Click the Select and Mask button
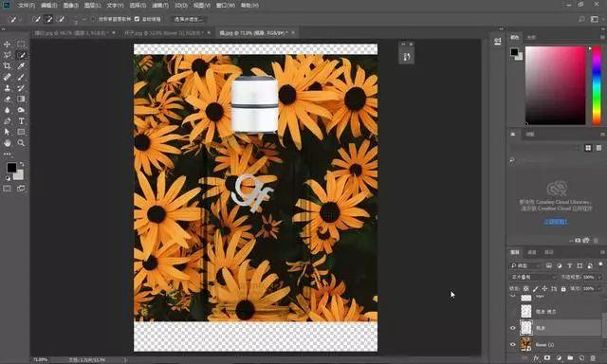 click(188, 19)
